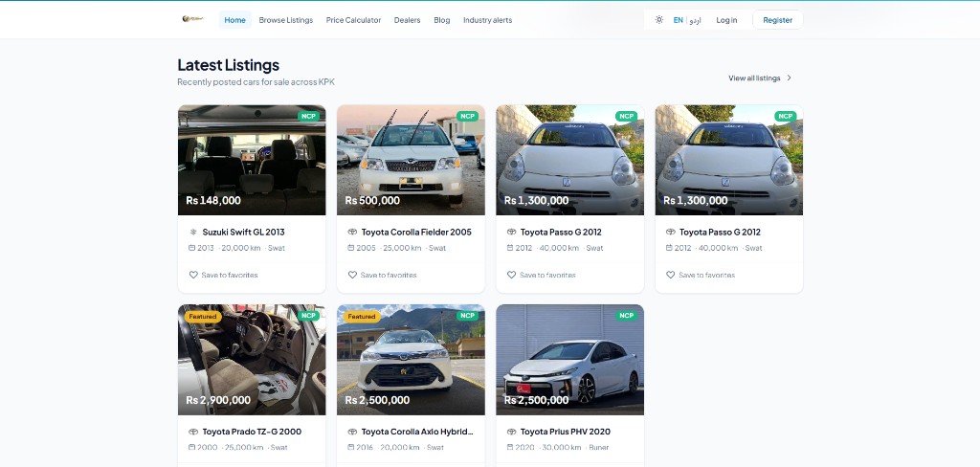This screenshot has width=980, height=467.
Task: Click NCP badge on Corolla Fielder photo
Action: click(x=467, y=117)
